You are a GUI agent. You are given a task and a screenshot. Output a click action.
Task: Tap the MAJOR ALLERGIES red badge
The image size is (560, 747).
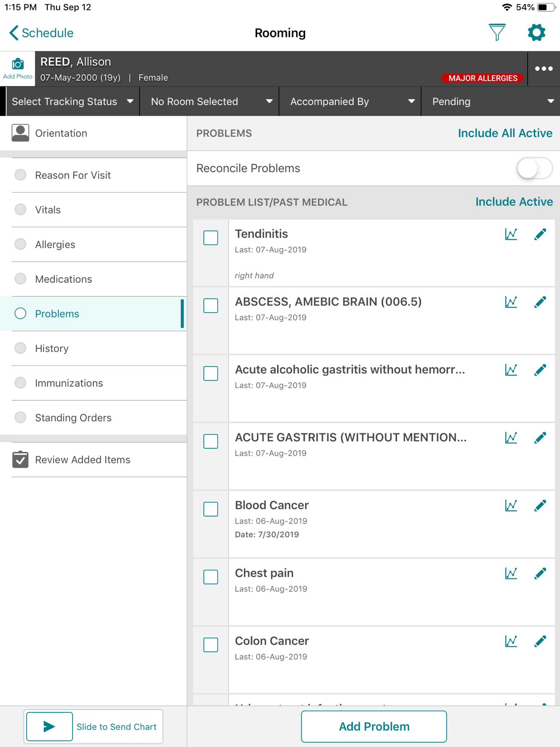[482, 78]
